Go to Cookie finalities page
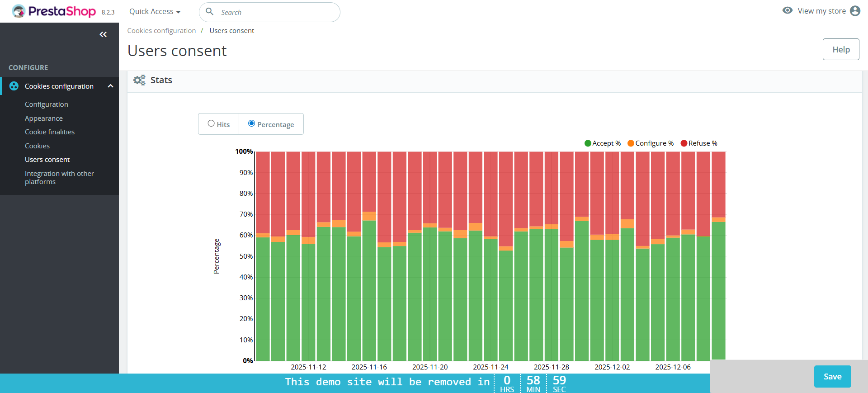The width and height of the screenshot is (868, 393). 50,132
